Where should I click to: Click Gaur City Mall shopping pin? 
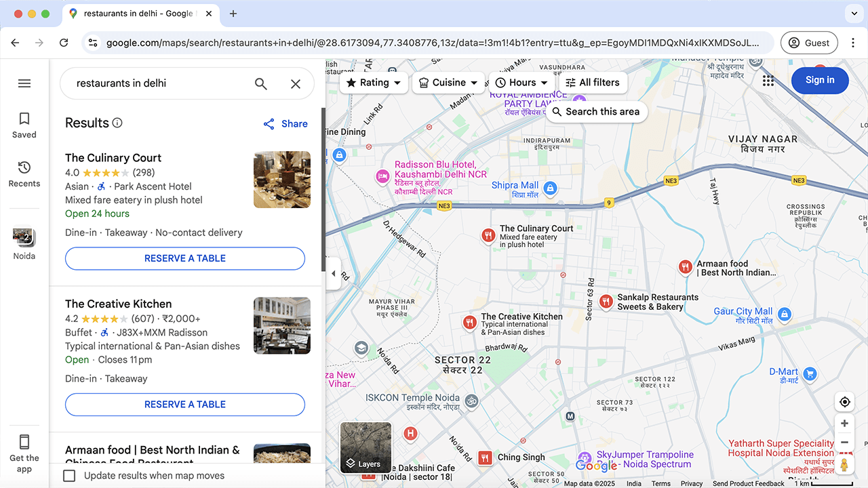(x=785, y=314)
